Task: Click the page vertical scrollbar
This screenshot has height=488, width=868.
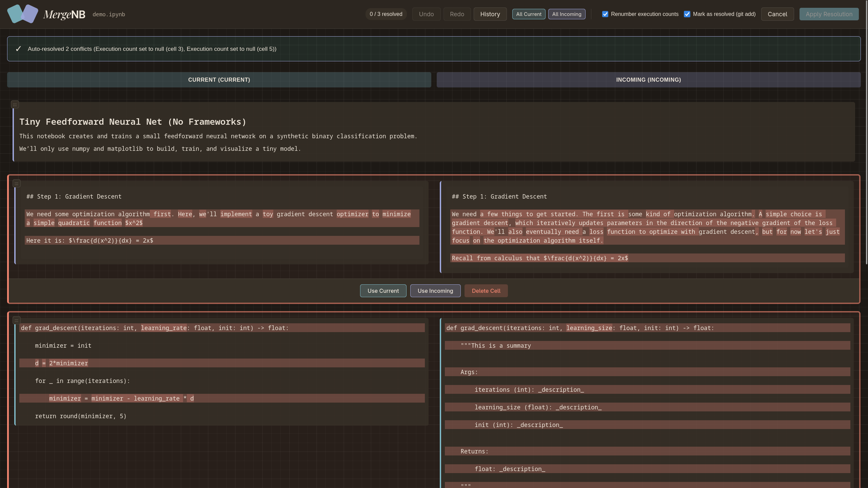Action: click(866, 132)
